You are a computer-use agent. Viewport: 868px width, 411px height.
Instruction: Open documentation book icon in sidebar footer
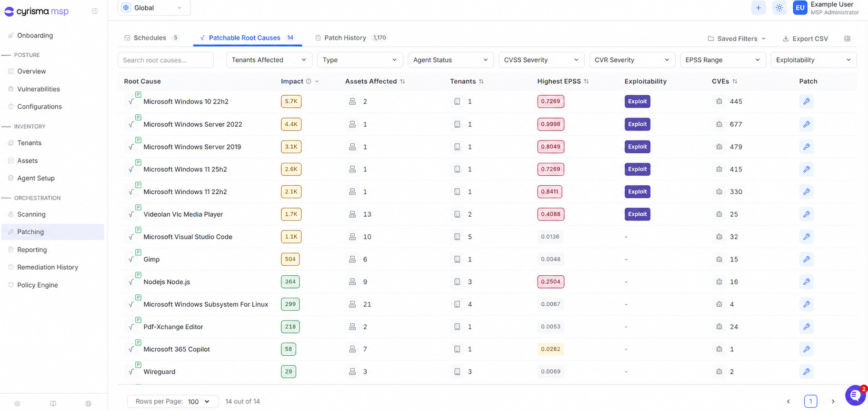53,403
